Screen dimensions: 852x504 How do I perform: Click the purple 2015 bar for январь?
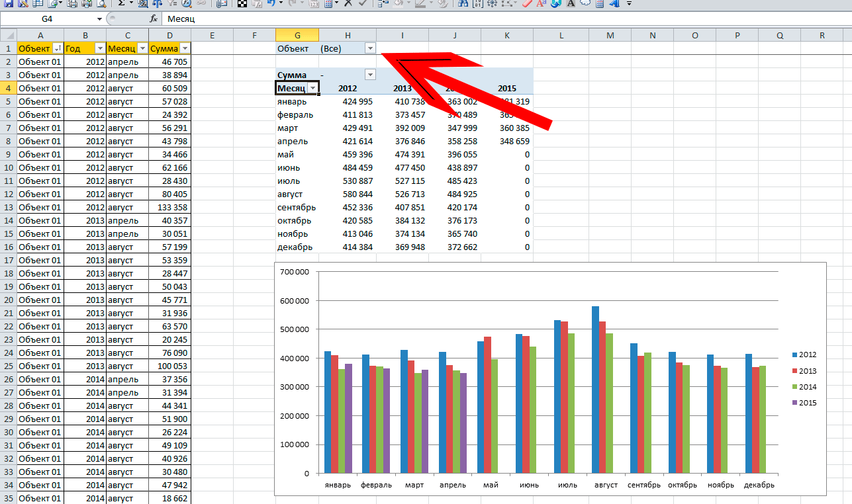click(x=348, y=418)
